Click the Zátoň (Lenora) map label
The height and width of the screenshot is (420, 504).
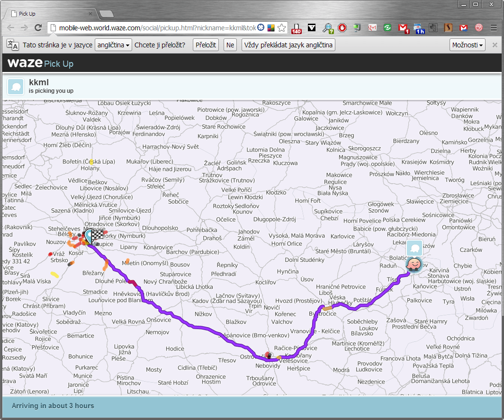[29, 392]
